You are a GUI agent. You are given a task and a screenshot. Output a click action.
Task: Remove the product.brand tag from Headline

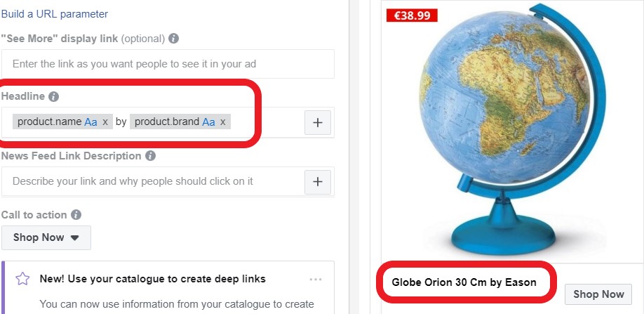[223, 122]
